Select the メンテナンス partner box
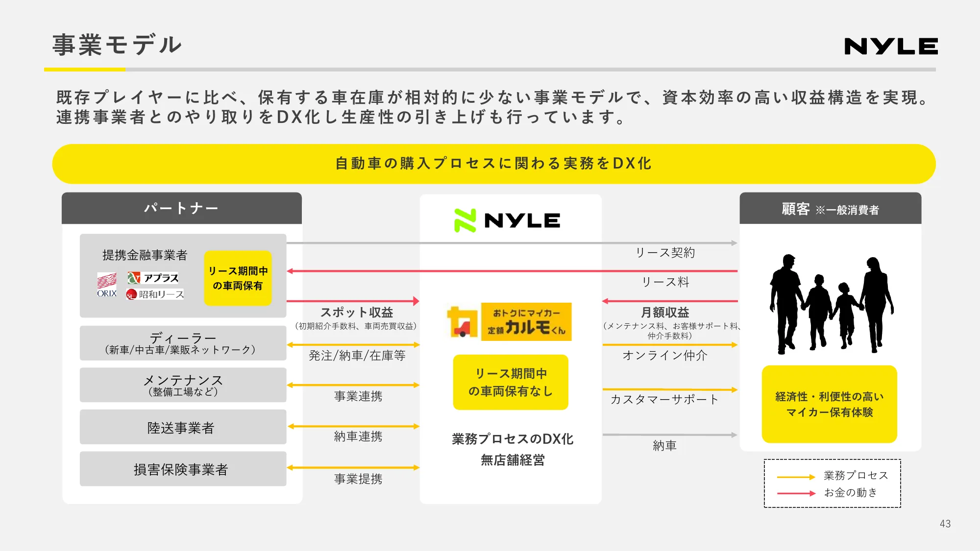Image resolution: width=980 pixels, height=551 pixels. coord(183,385)
